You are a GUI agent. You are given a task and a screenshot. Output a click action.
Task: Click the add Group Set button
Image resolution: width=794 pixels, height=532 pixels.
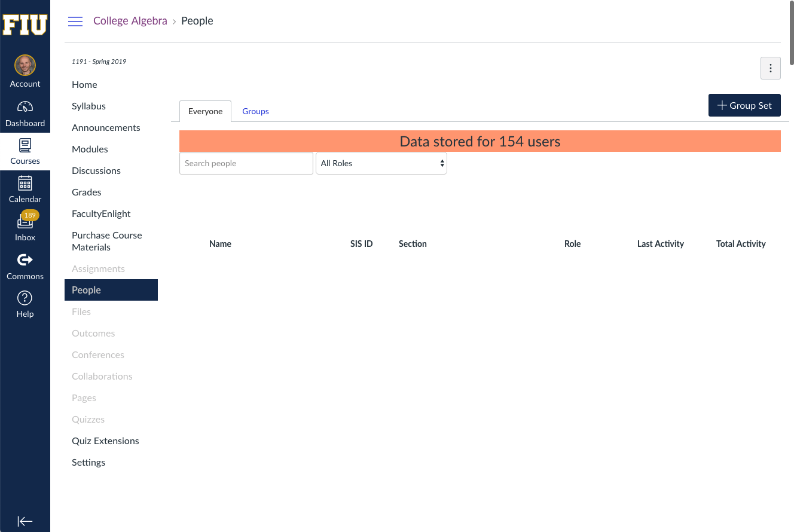(x=744, y=105)
